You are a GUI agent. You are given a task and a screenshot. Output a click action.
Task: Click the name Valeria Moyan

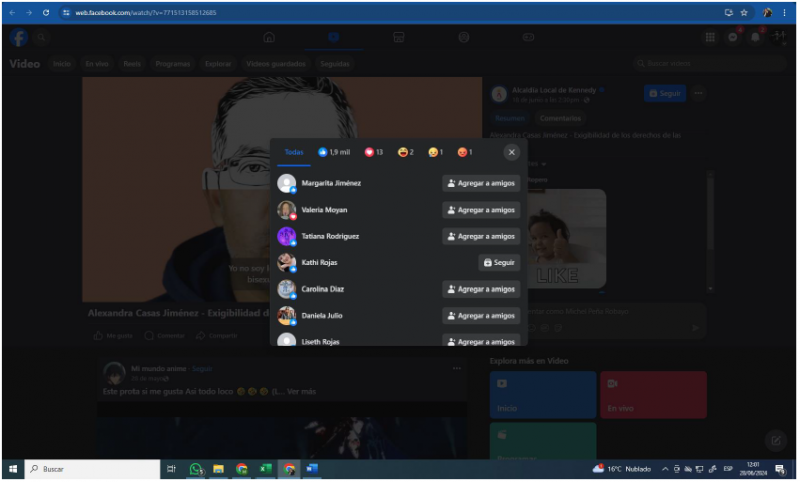tap(324, 210)
